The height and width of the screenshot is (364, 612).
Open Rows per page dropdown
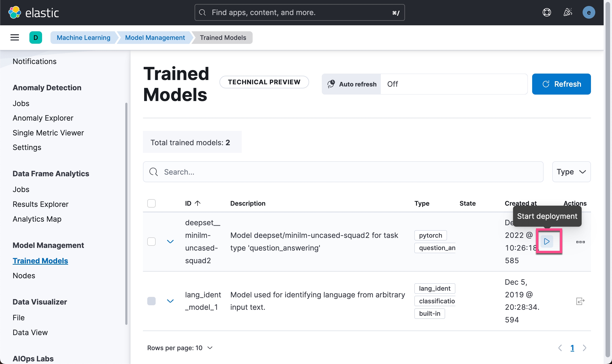click(x=180, y=348)
